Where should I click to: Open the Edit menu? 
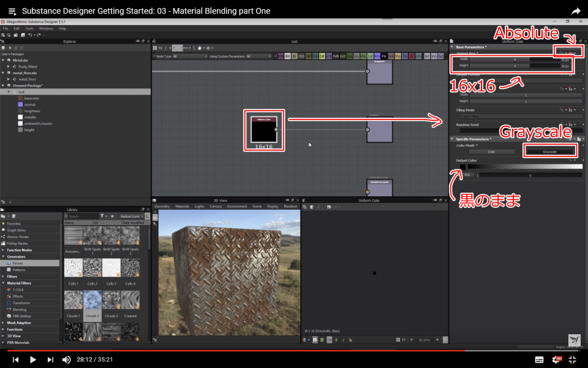[17, 29]
